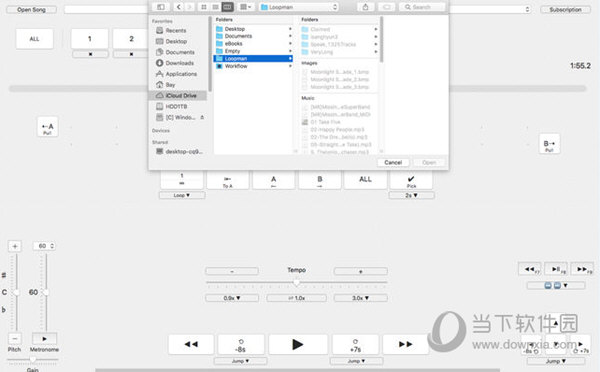Image resolution: width=600 pixels, height=372 pixels.
Task: Open the 3.0x tempo dropdown
Action: 360,298
